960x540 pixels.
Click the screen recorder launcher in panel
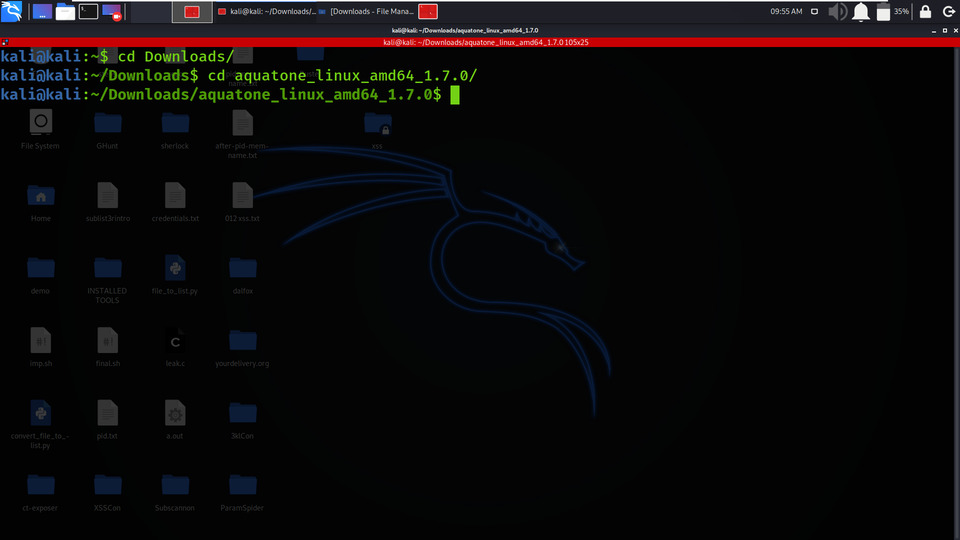[112, 12]
